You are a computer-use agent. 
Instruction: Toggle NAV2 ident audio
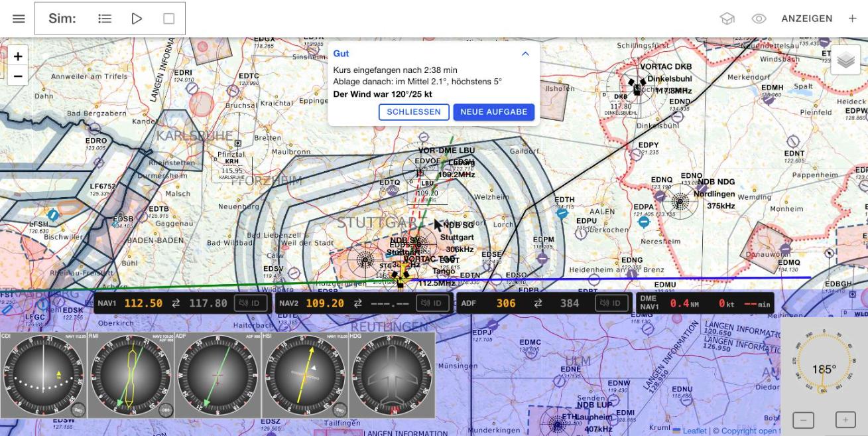433,303
